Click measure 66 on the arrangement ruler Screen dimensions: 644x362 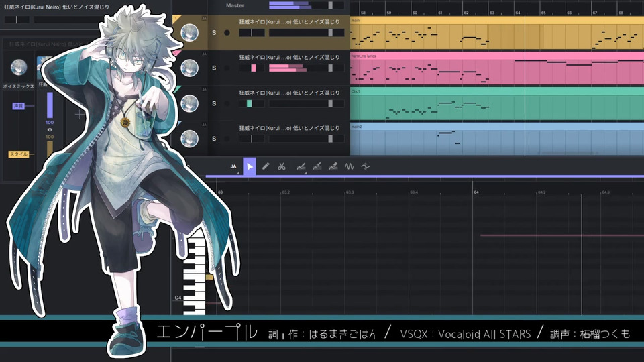(569, 13)
